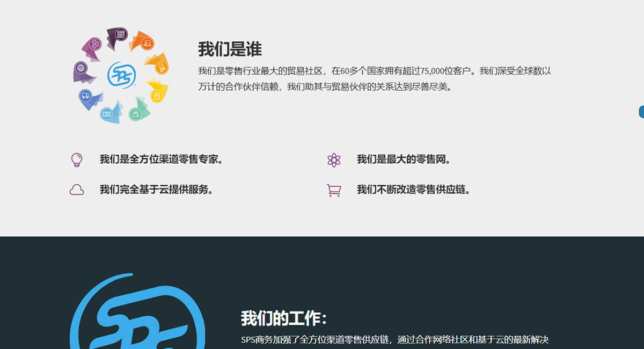Click the yellow icon in the wheel
This screenshot has height=349, width=644.
156,96
